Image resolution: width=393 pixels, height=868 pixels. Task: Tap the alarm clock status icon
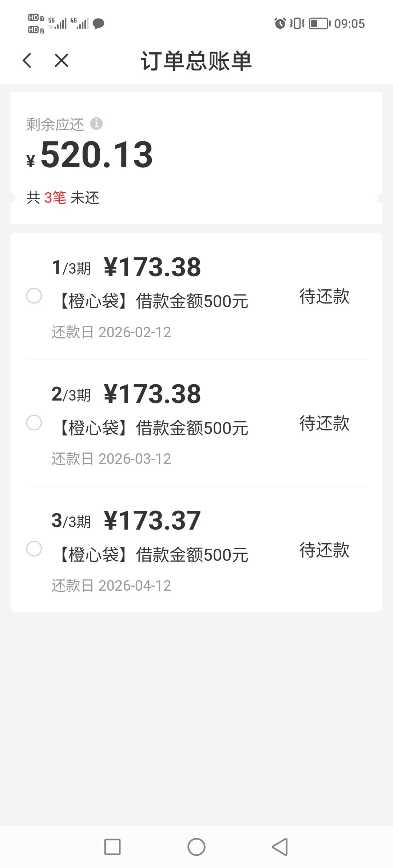[280, 24]
